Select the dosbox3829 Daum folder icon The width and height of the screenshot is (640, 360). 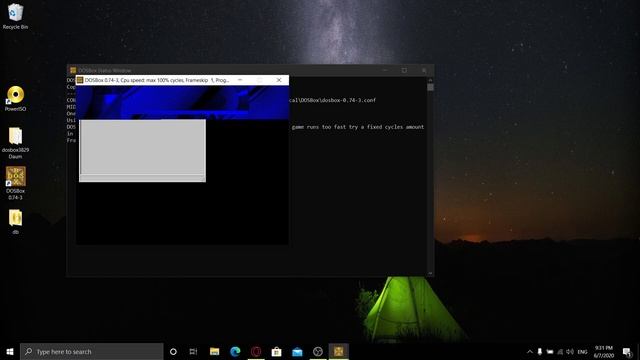(x=15, y=143)
